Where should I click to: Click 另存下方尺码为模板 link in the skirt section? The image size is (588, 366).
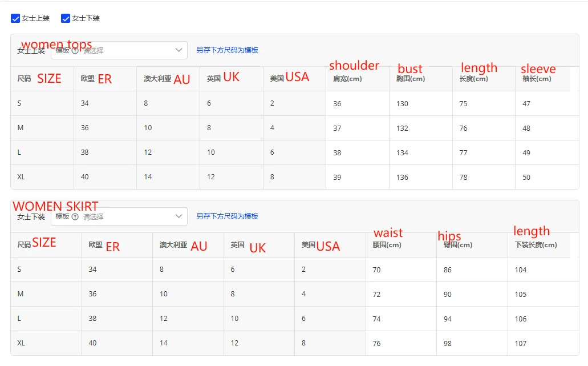(x=227, y=216)
